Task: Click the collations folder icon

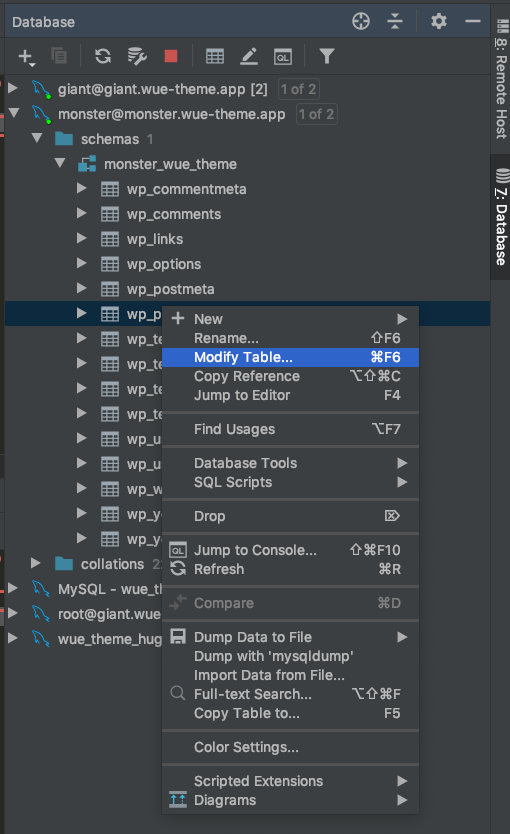Action: click(64, 563)
